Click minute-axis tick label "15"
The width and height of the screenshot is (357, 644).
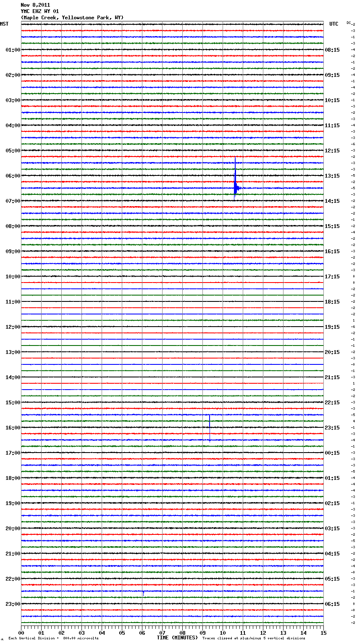click(323, 633)
